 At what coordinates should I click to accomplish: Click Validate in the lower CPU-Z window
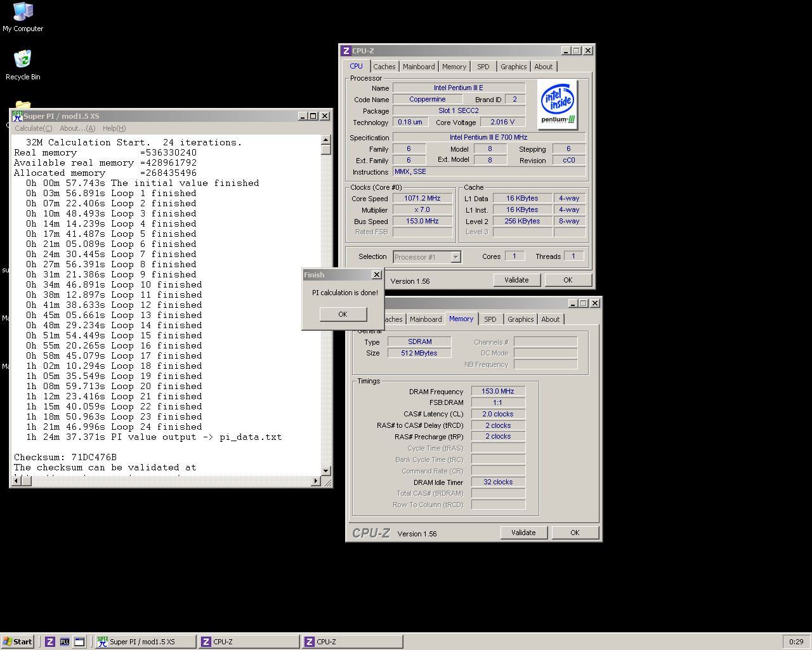tap(523, 533)
